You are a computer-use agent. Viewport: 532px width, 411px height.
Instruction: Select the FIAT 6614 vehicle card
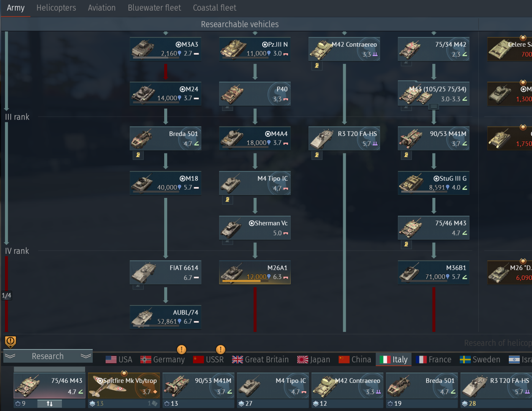tap(165, 272)
